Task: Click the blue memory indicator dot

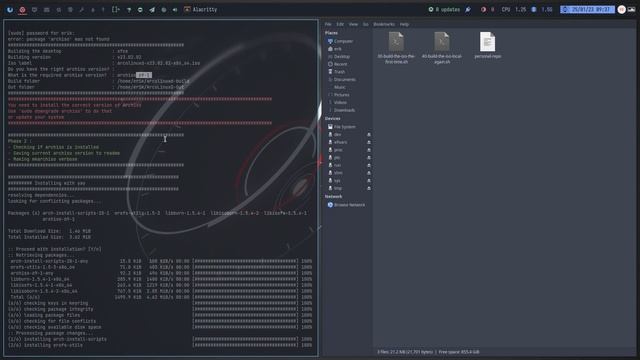Action: [533, 9]
